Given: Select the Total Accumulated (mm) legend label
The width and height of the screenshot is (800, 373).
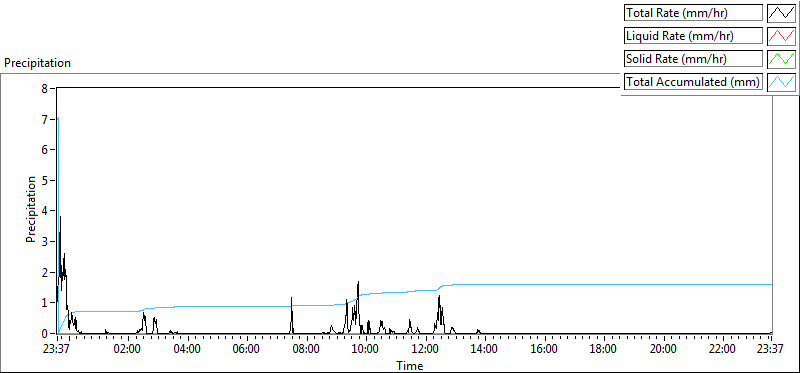Looking at the screenshot, I should pos(693,82).
